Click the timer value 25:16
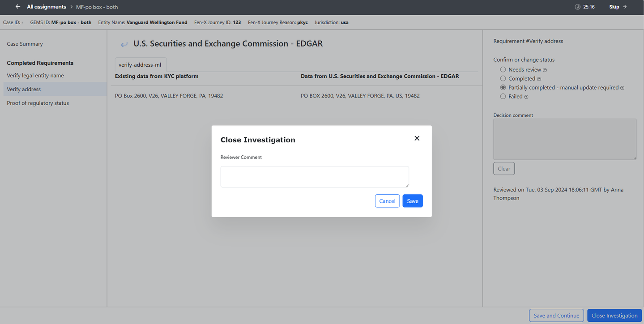The image size is (644, 324). (589, 7)
